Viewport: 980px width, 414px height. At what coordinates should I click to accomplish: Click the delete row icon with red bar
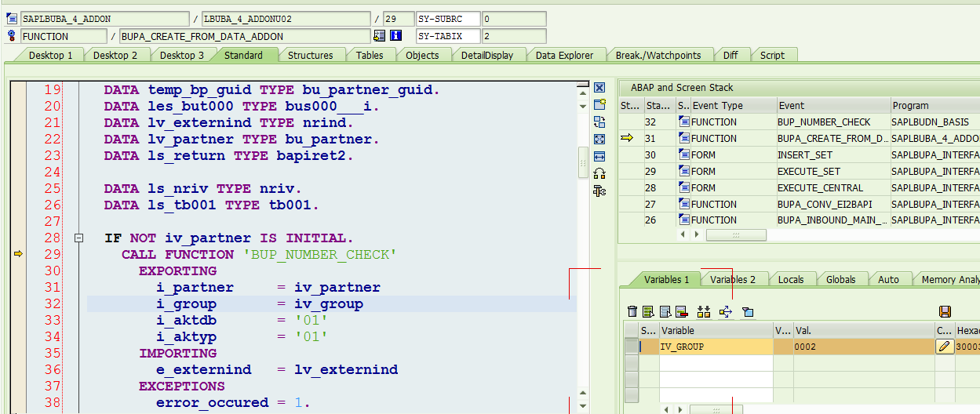tap(681, 312)
